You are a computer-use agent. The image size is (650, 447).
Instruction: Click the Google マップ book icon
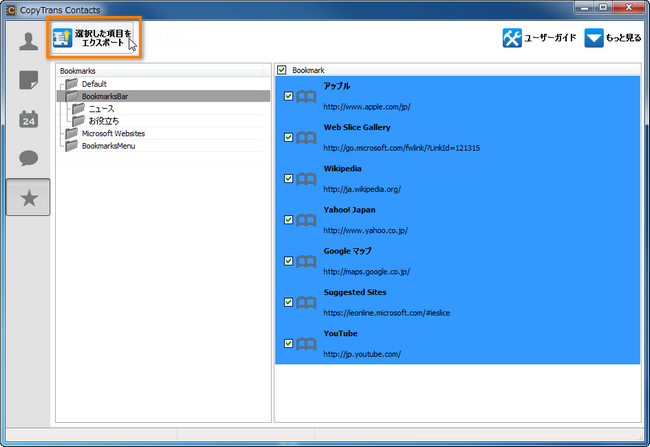pyautogui.click(x=306, y=261)
